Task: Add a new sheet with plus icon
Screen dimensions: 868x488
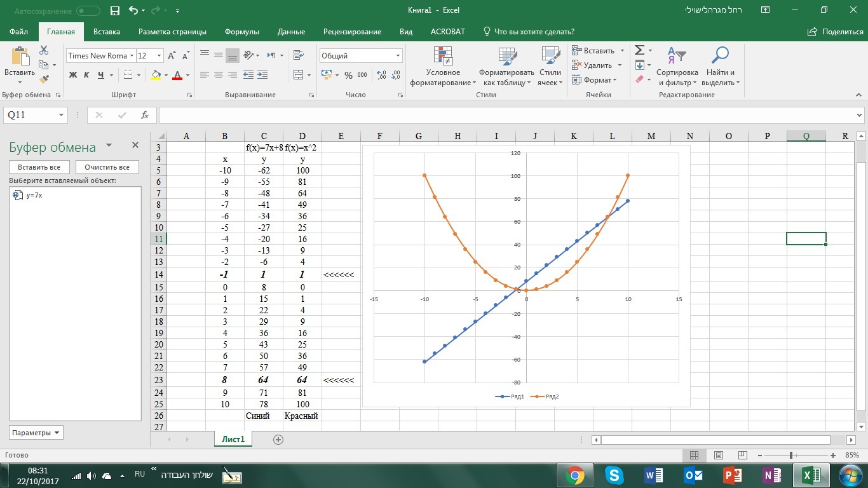Action: [x=278, y=439]
